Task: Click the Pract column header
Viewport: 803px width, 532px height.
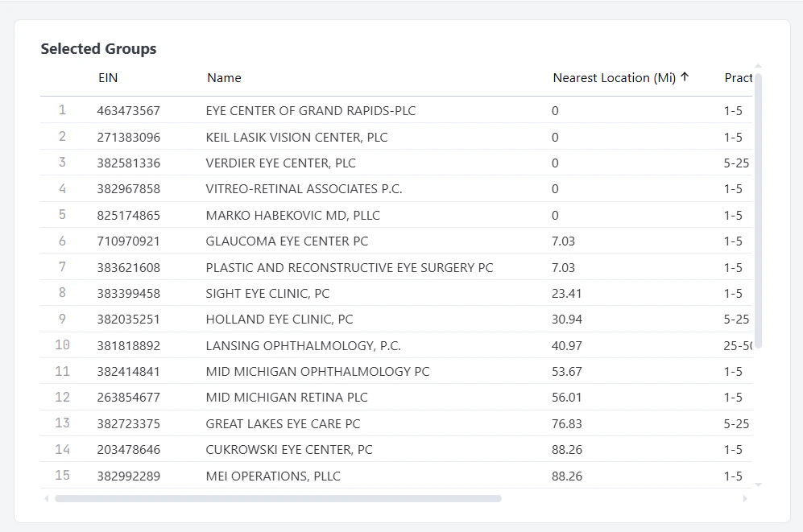Action: [738, 77]
